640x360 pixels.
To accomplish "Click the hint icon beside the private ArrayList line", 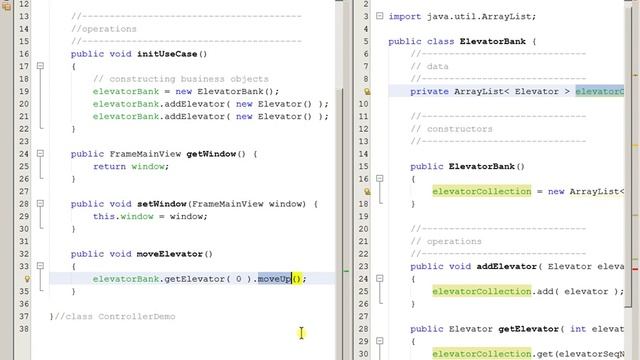I will [367, 91].
